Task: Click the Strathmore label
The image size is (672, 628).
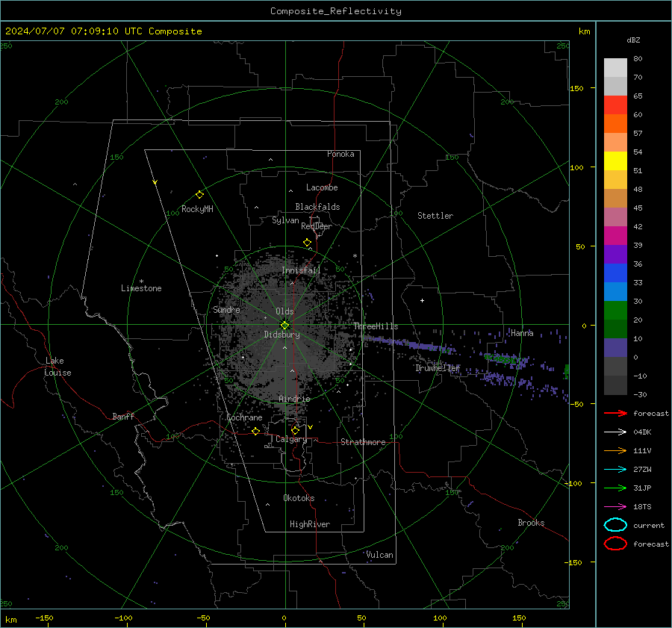Action: (363, 442)
